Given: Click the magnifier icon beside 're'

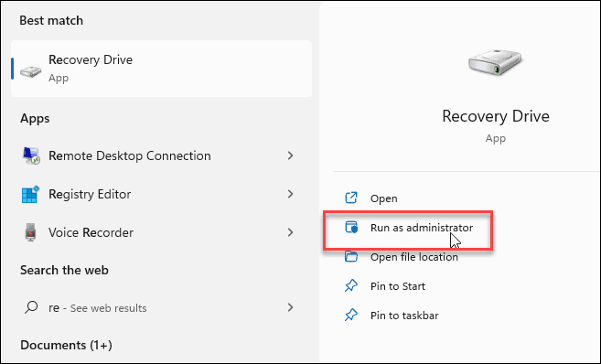Looking at the screenshot, I should tap(31, 307).
